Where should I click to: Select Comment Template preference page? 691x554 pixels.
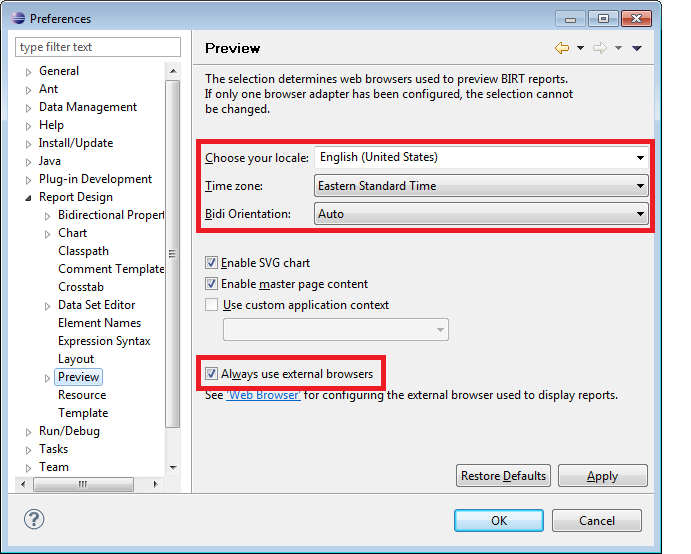point(111,269)
